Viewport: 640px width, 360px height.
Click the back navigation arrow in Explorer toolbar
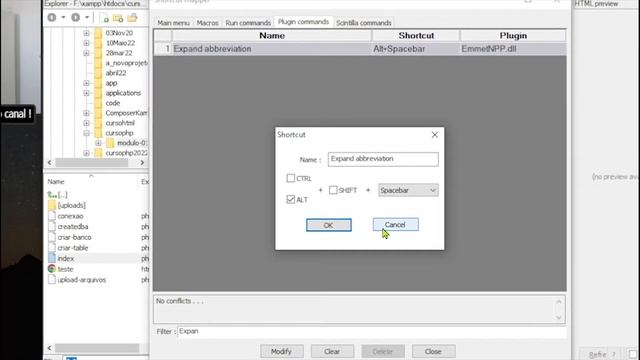tap(52, 18)
